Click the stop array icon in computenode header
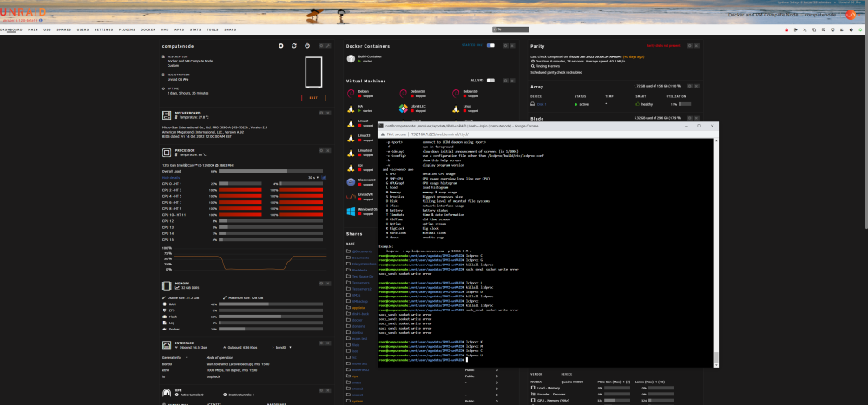This screenshot has width=868, height=405. pos(281,46)
